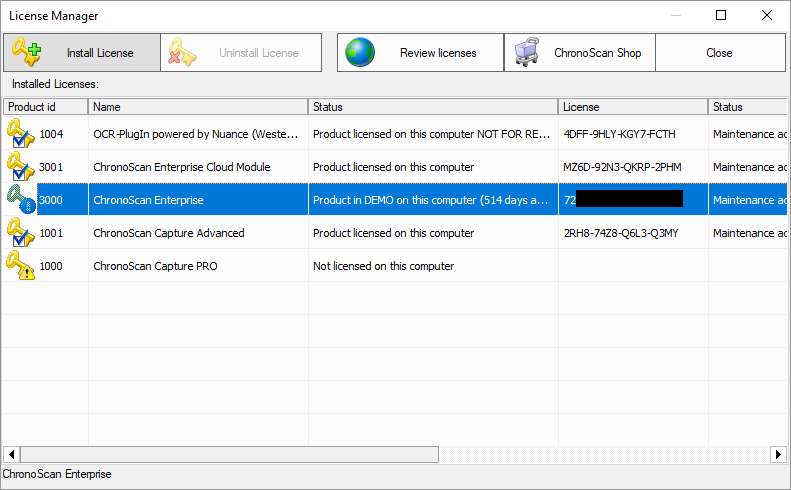Click ChronoScan Enterprise name in highlighted row
Image resolution: width=791 pixels, height=490 pixels.
(148, 200)
